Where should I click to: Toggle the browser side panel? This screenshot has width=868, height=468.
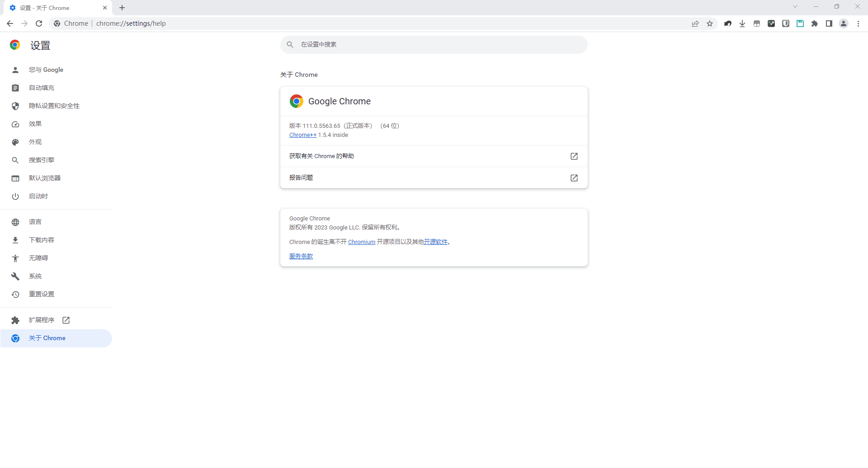point(829,23)
